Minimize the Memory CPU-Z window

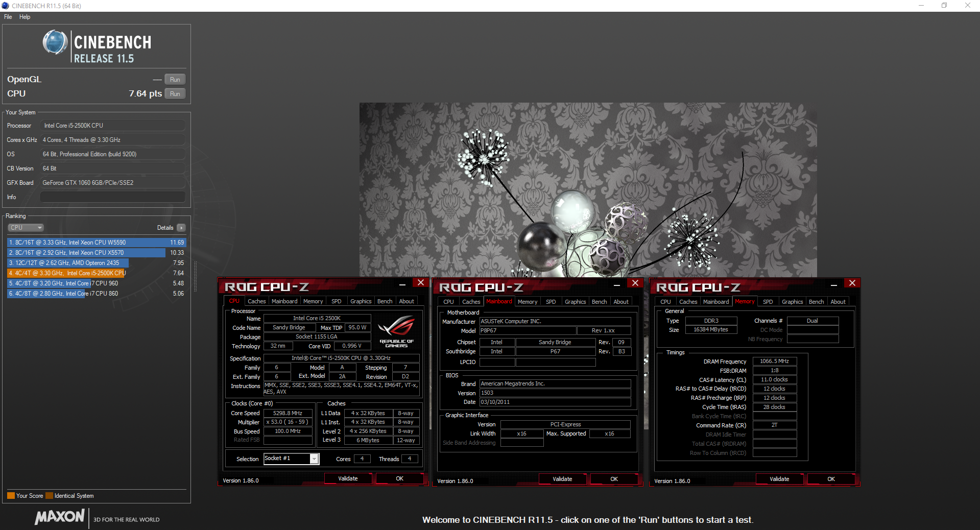click(x=834, y=284)
